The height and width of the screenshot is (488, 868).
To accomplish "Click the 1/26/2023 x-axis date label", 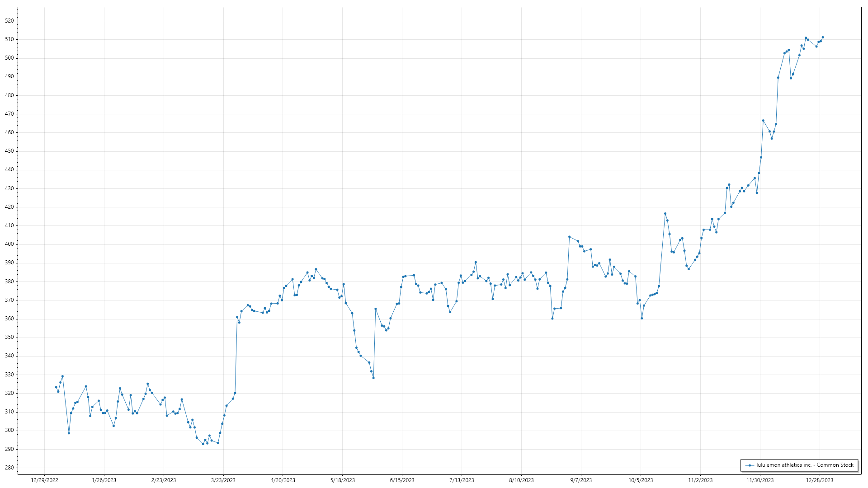I will click(104, 480).
